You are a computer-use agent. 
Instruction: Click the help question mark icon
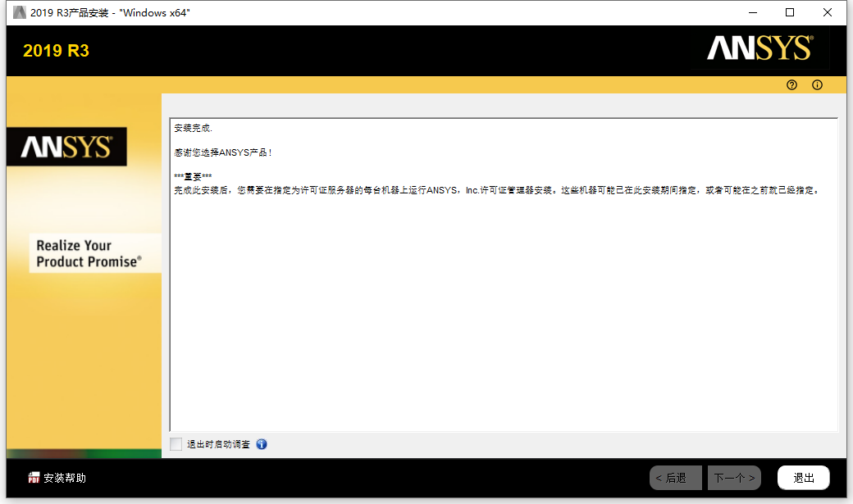click(x=791, y=84)
